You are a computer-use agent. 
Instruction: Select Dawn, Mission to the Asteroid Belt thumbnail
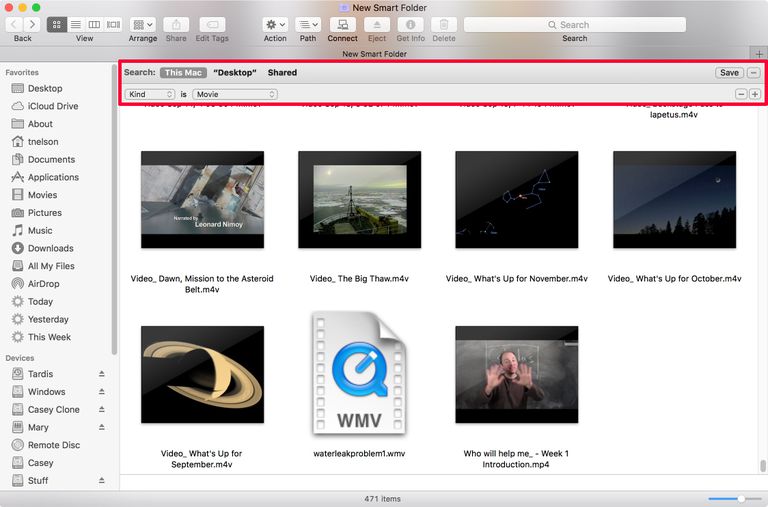point(202,199)
